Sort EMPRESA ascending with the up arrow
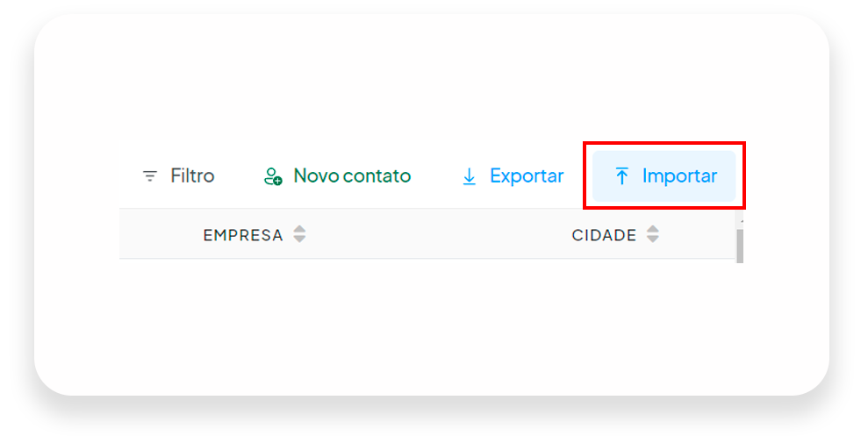 pos(299,229)
